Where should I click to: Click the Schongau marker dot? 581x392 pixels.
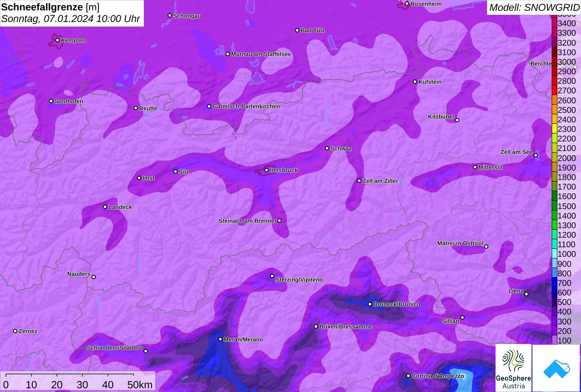(x=170, y=15)
